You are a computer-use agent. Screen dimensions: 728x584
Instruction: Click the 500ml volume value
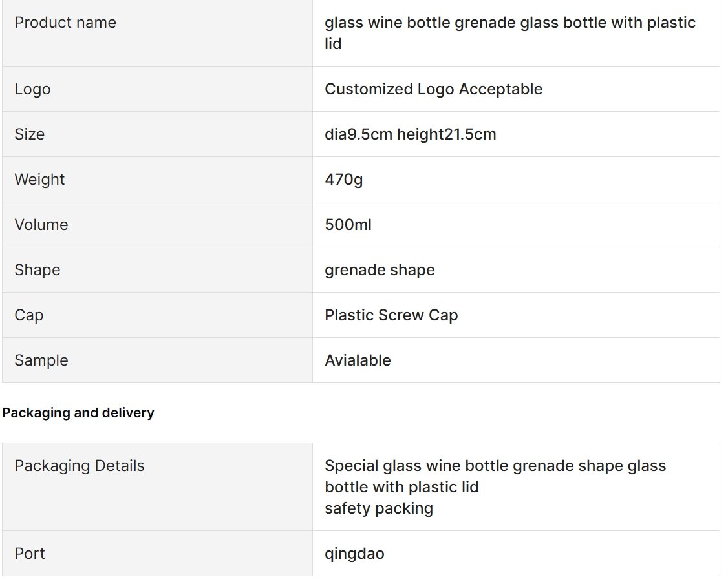coord(348,225)
